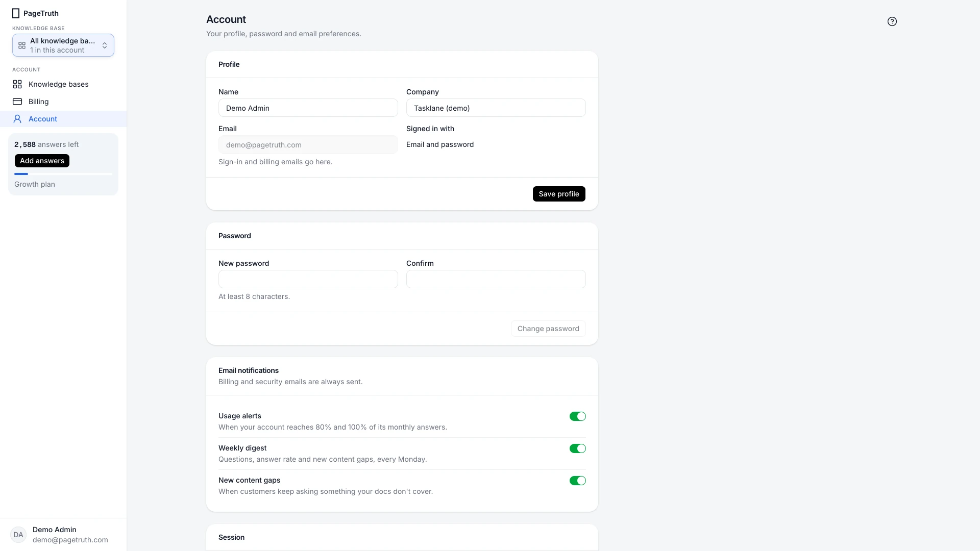Switch off New content gaps toggle
The width and height of the screenshot is (980, 551).
577,481
